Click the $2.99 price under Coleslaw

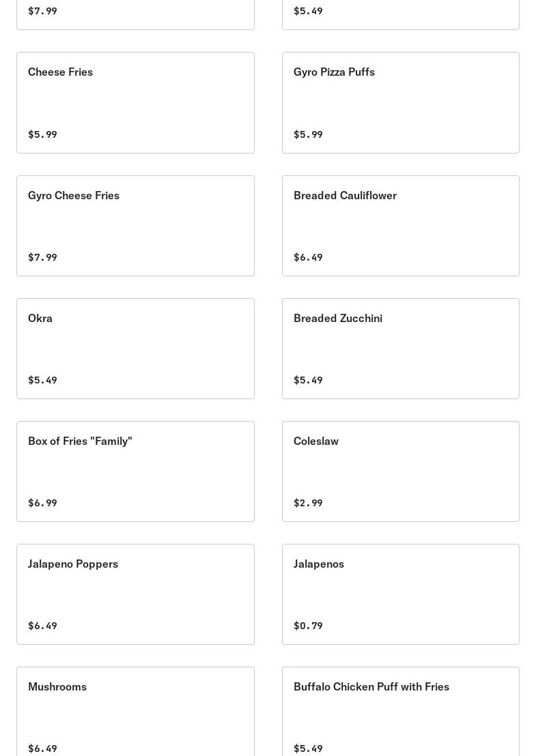[x=308, y=503]
